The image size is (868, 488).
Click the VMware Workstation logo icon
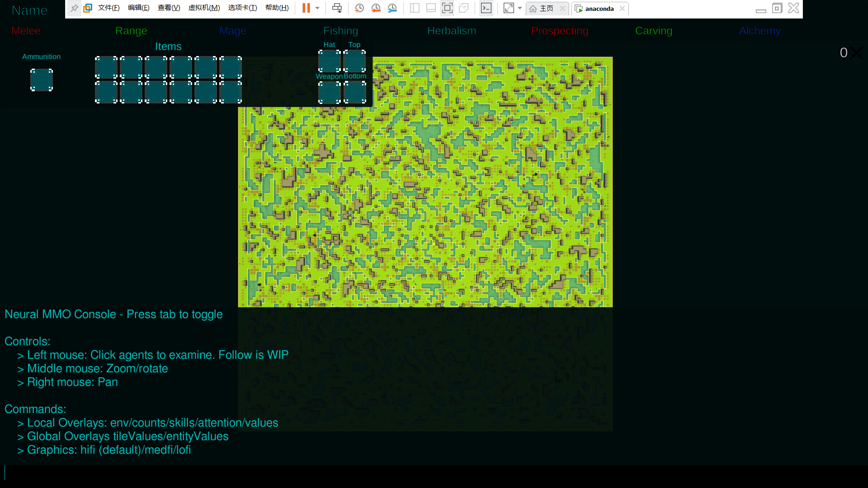pyautogui.click(x=88, y=8)
